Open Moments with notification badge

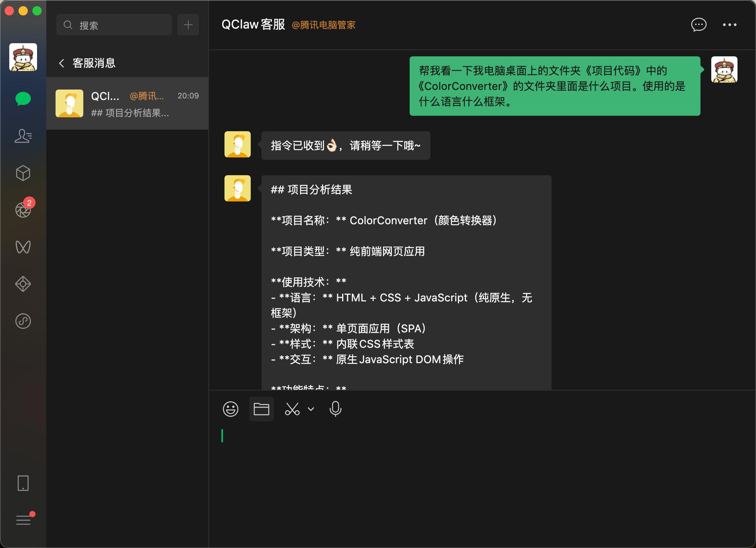pyautogui.click(x=23, y=210)
